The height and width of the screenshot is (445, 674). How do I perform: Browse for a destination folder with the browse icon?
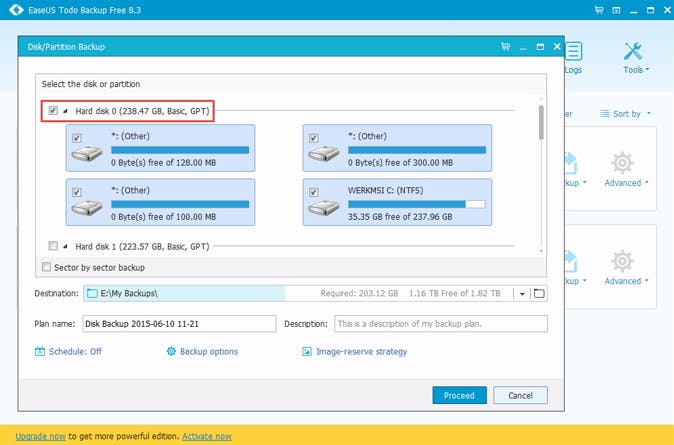point(539,294)
